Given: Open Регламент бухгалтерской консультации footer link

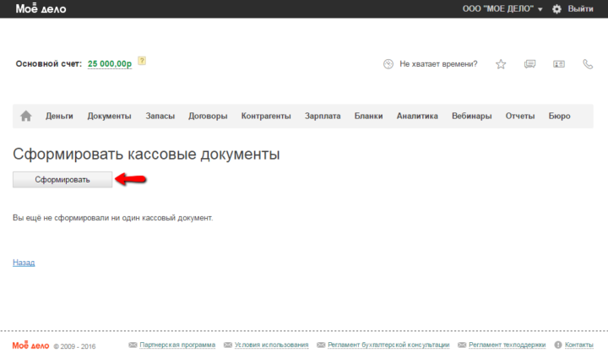Looking at the screenshot, I should pos(388,345).
